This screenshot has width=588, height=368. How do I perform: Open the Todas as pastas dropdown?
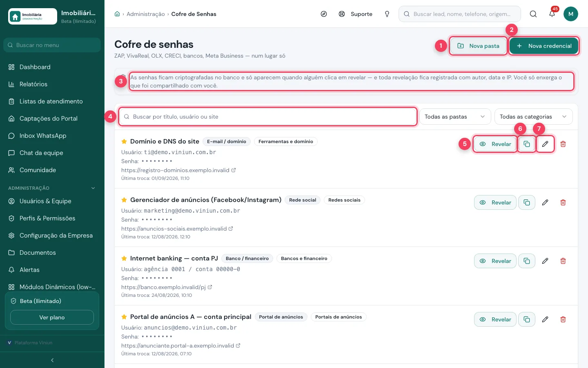pyautogui.click(x=455, y=117)
